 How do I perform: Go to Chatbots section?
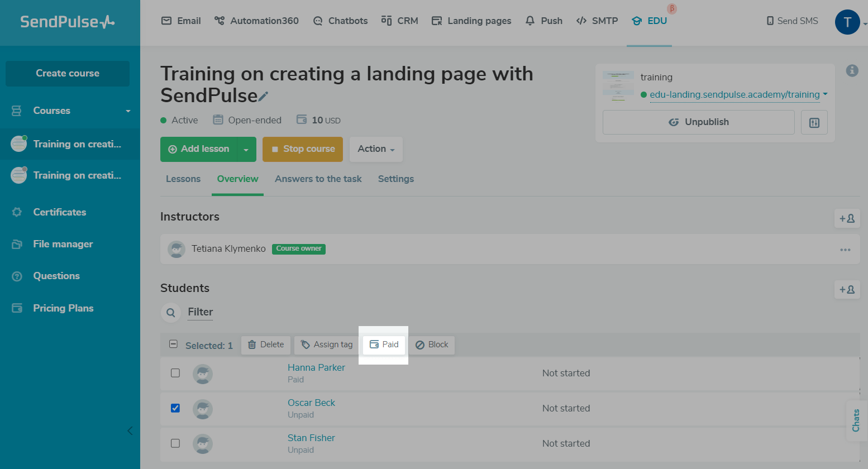tap(340, 21)
